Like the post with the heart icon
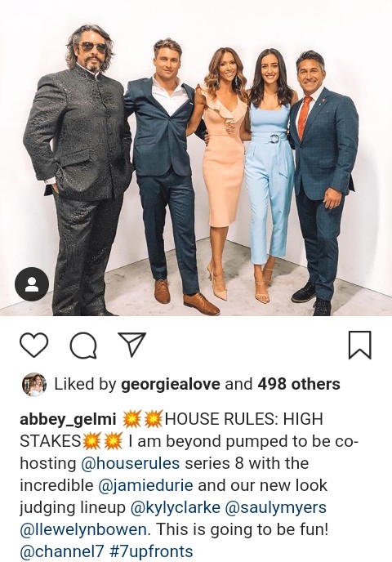The height and width of the screenshot is (562, 392). tap(33, 345)
